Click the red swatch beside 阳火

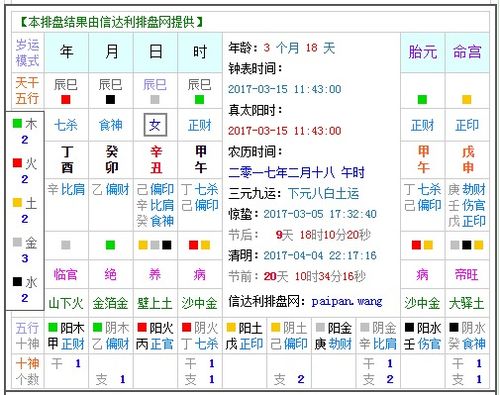click(142, 327)
